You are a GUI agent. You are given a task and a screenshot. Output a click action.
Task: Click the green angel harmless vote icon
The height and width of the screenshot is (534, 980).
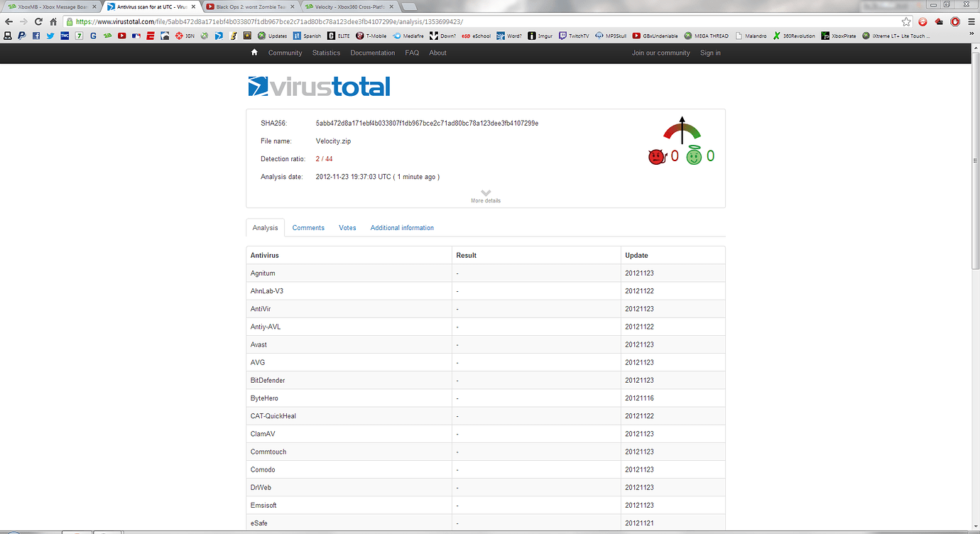point(693,156)
